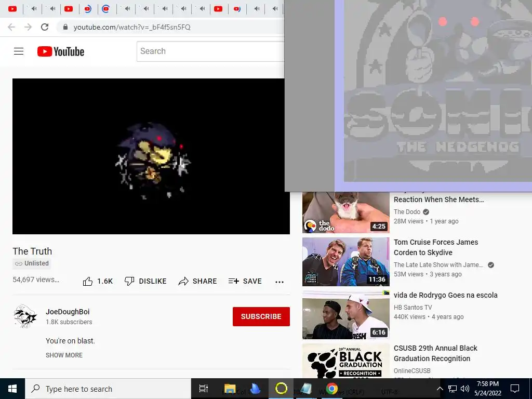This screenshot has width=532, height=399.
Task: Reload the YouTube page
Action: click(x=45, y=27)
